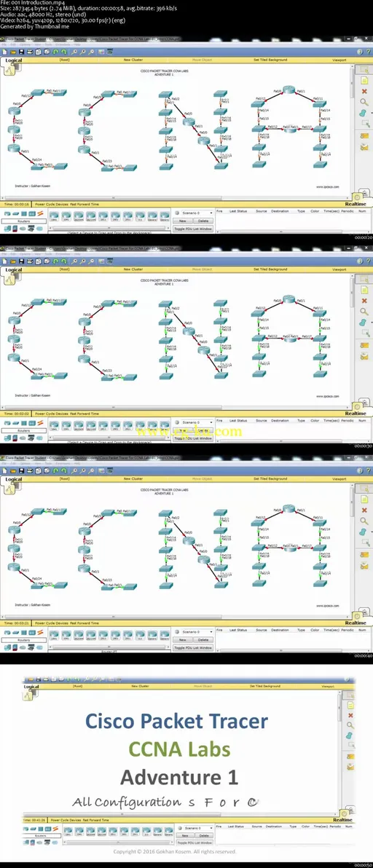The image size is (373, 868).
Task: Click Move Object in second frame bar
Action: tap(202, 269)
